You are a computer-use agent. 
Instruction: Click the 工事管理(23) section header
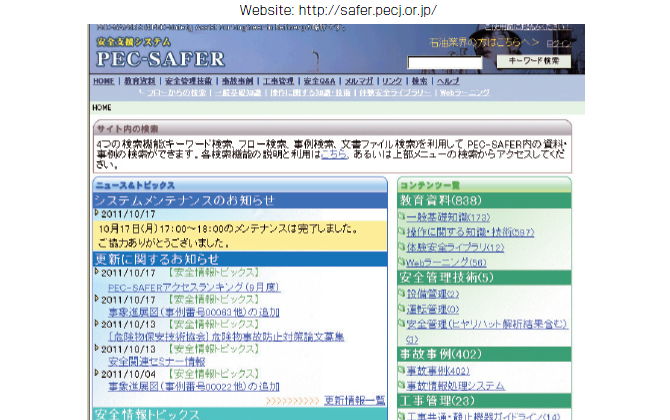(x=485, y=401)
